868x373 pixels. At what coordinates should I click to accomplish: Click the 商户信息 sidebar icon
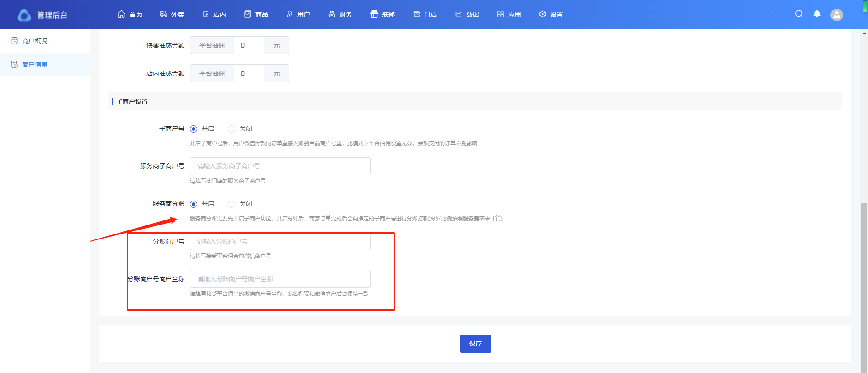pos(14,65)
